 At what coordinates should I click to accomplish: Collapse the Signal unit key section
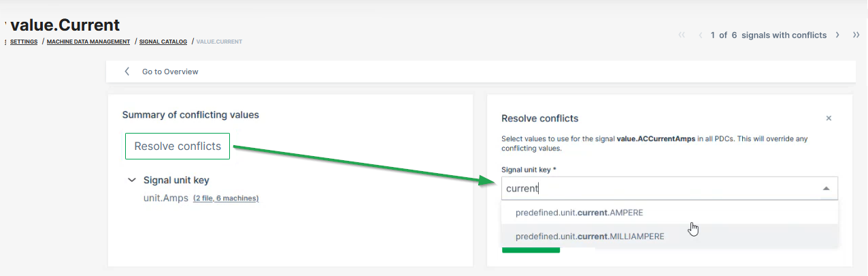(131, 181)
